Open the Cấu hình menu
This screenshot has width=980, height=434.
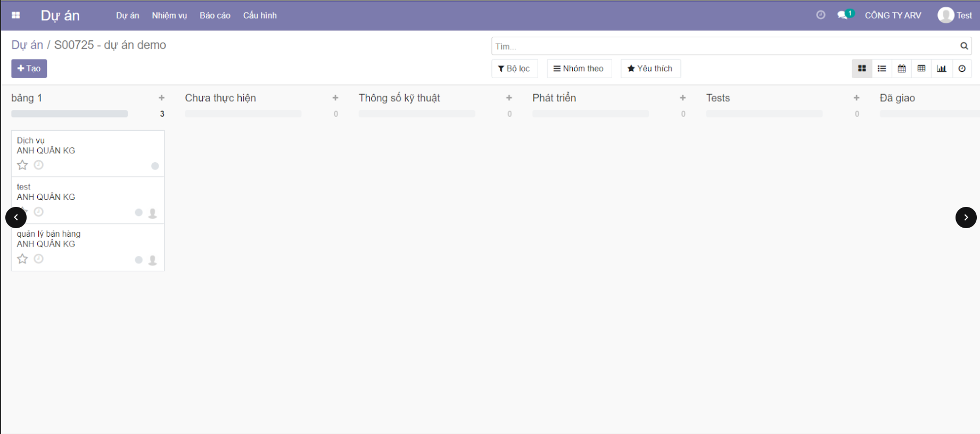[260, 15]
